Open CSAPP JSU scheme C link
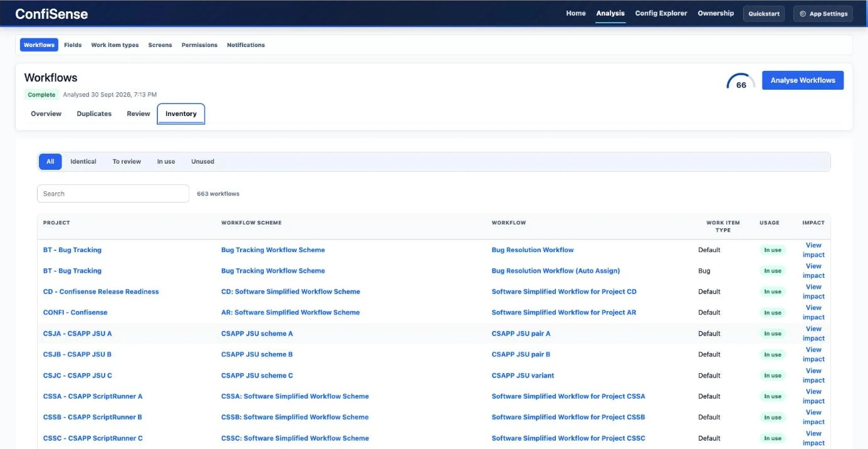The height and width of the screenshot is (449, 868). click(257, 376)
